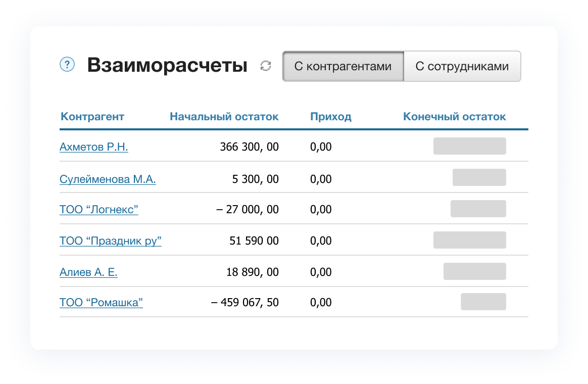This screenshot has width=588, height=384.
Task: Switch to the С контрагентами tab
Action: click(x=343, y=66)
